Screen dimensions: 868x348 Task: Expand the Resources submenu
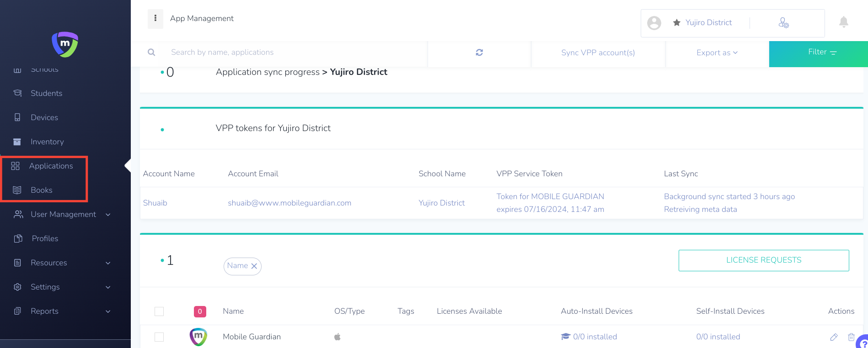pos(108,263)
